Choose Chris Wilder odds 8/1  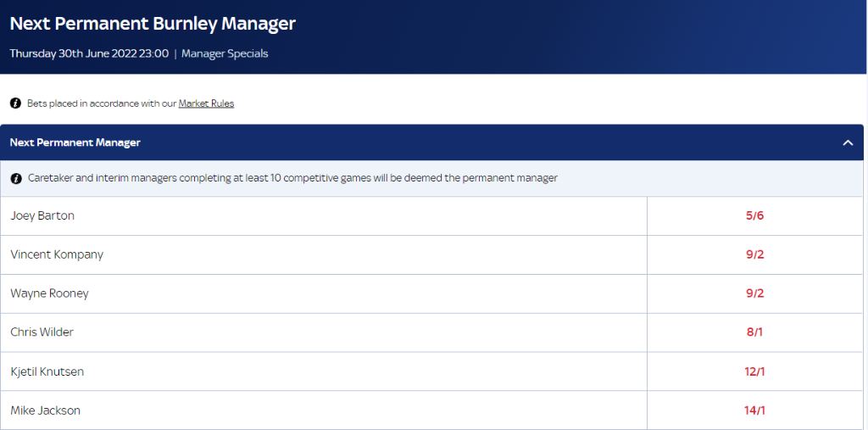[x=754, y=332]
